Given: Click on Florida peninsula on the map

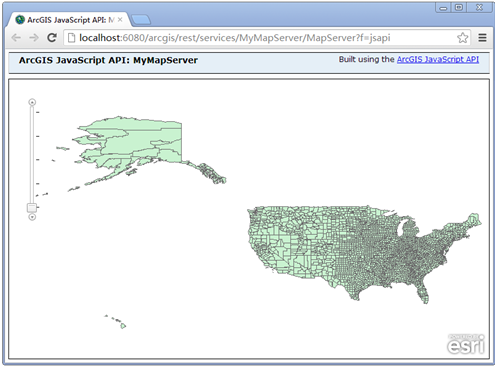Looking at the screenshot, I should point(423,293).
